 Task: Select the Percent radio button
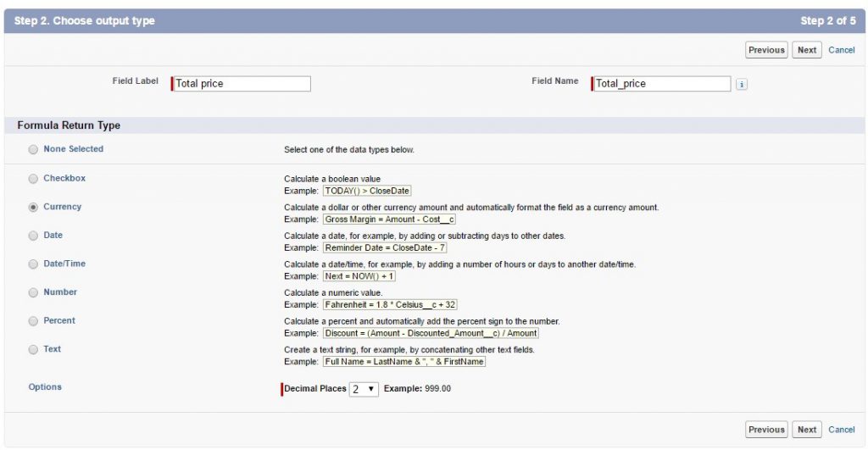tap(33, 321)
